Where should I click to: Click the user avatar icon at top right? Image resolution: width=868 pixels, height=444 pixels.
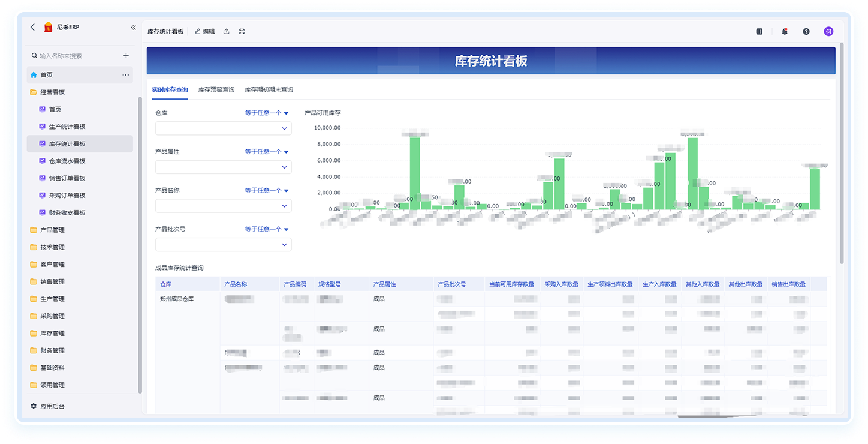(x=828, y=32)
